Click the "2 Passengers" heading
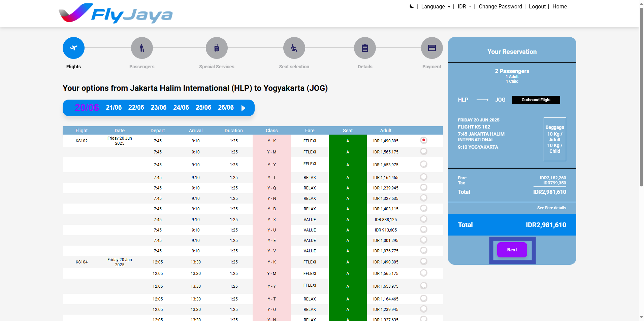This screenshot has height=321, width=644. (x=512, y=71)
